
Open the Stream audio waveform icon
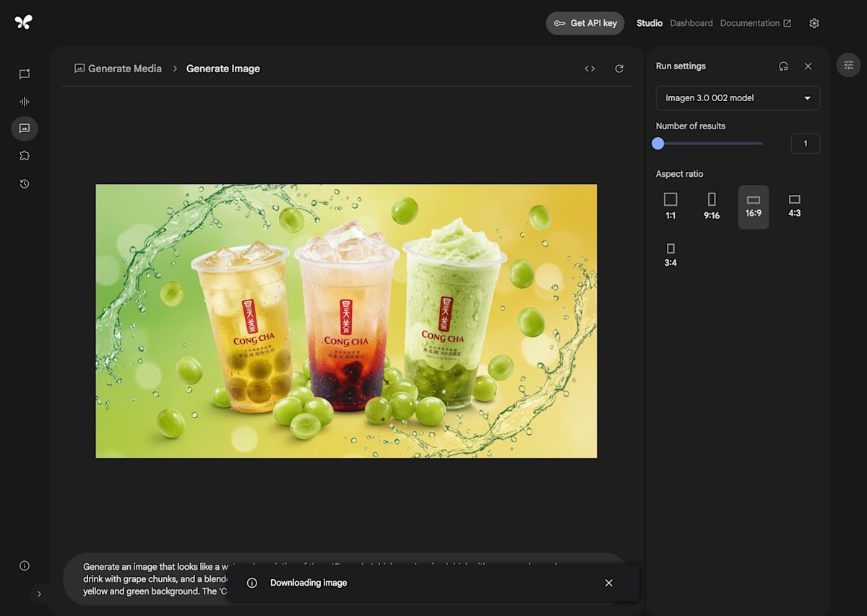click(25, 102)
